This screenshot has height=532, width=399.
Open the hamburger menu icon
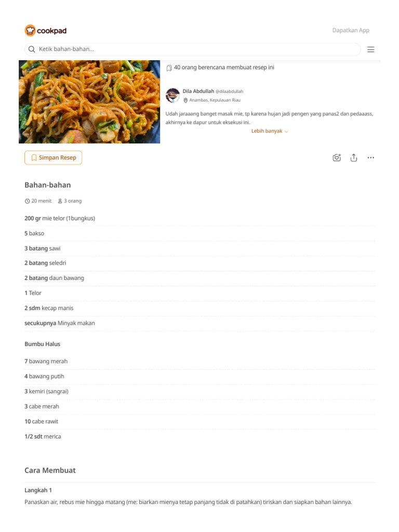(x=370, y=49)
